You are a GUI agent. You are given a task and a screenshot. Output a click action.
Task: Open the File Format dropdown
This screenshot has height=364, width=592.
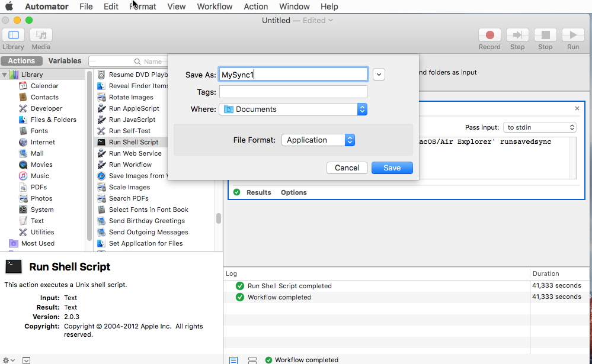(x=318, y=140)
